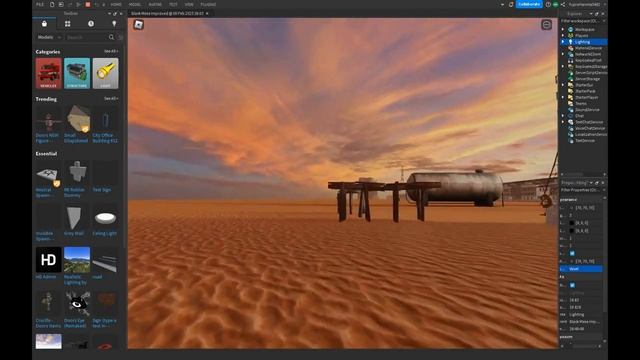This screenshot has width=640, height=360.
Task: Click the Toolbox search field
Action: pos(87,37)
